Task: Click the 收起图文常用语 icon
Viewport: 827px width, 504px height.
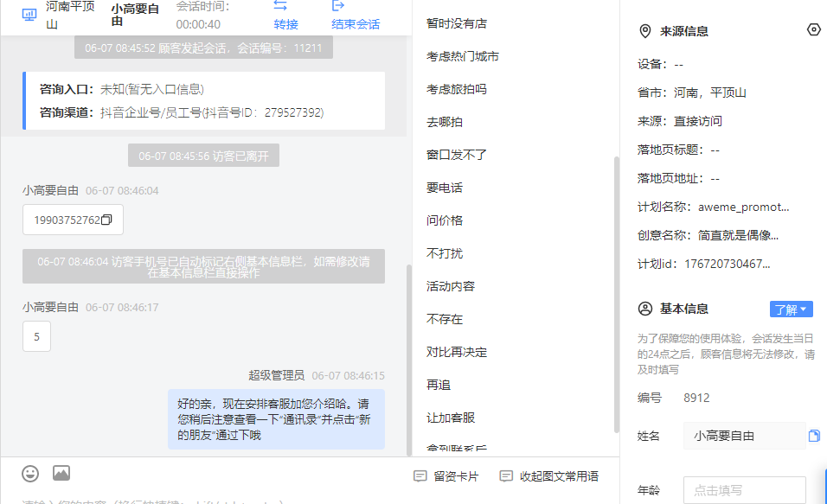Action: point(506,476)
